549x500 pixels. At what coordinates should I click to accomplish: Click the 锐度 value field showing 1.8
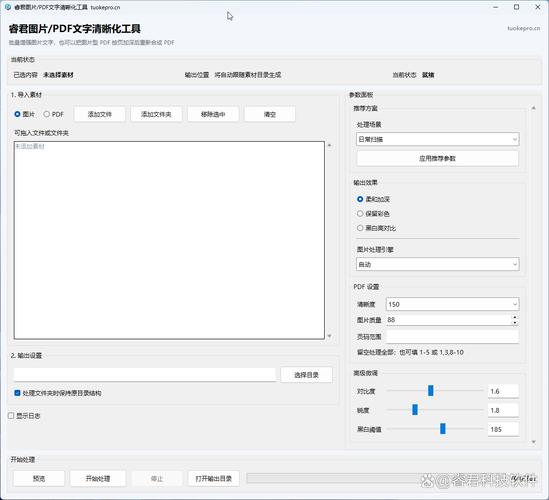pyautogui.click(x=503, y=410)
